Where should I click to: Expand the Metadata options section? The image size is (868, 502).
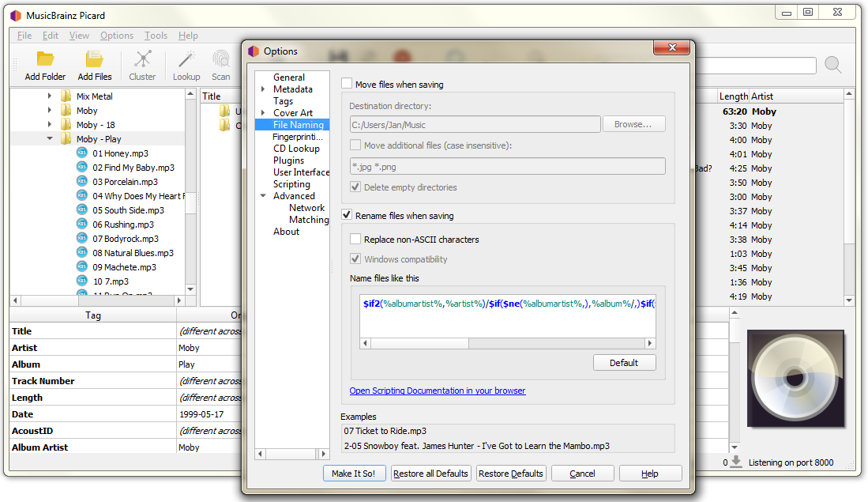coord(263,89)
